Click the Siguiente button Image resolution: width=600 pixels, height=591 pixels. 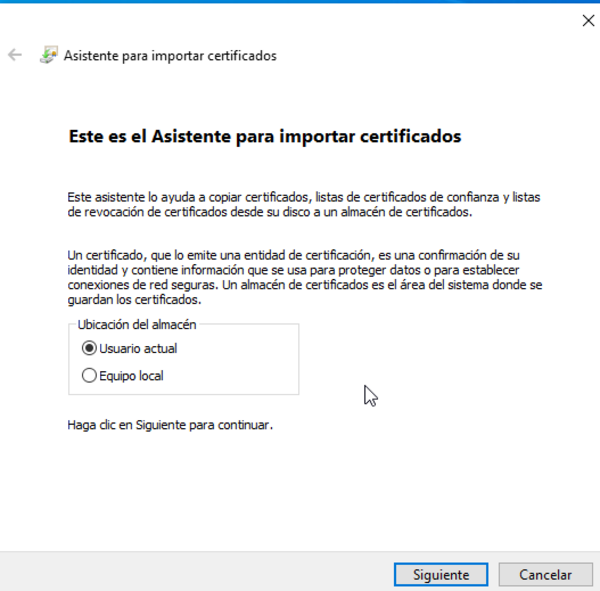[441, 575]
